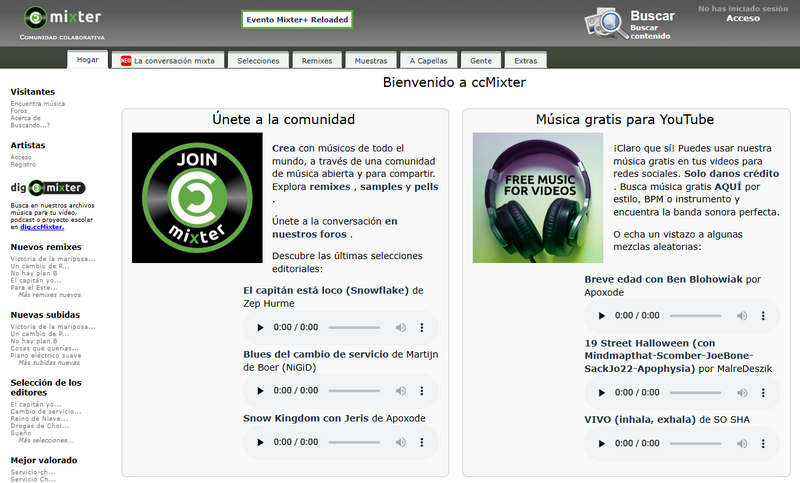Click the Acceso login link in header
This screenshot has height=483, width=800.
click(x=743, y=18)
